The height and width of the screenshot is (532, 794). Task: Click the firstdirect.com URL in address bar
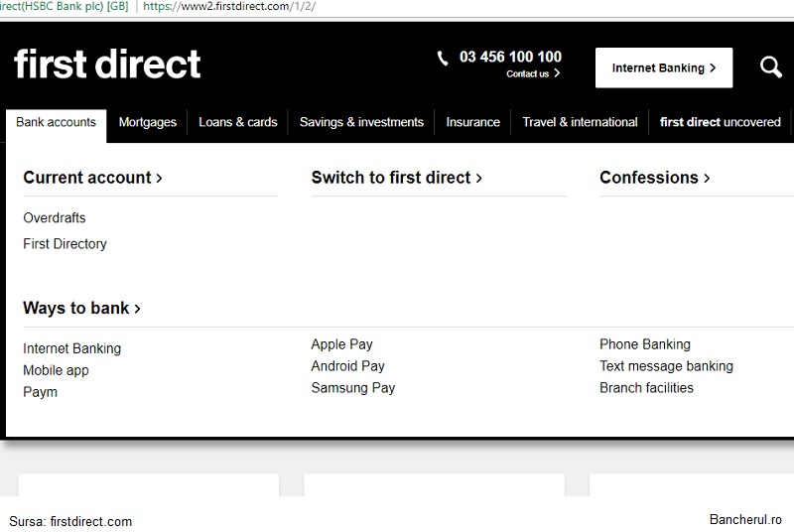pyautogui.click(x=229, y=7)
